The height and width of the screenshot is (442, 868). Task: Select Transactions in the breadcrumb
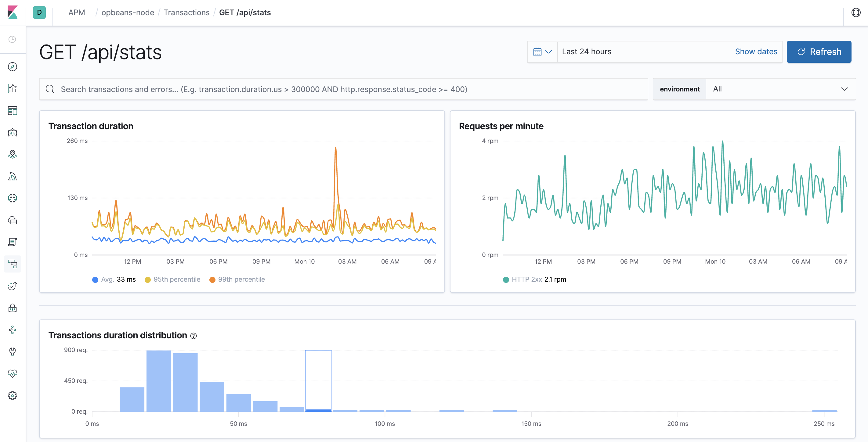(x=186, y=12)
